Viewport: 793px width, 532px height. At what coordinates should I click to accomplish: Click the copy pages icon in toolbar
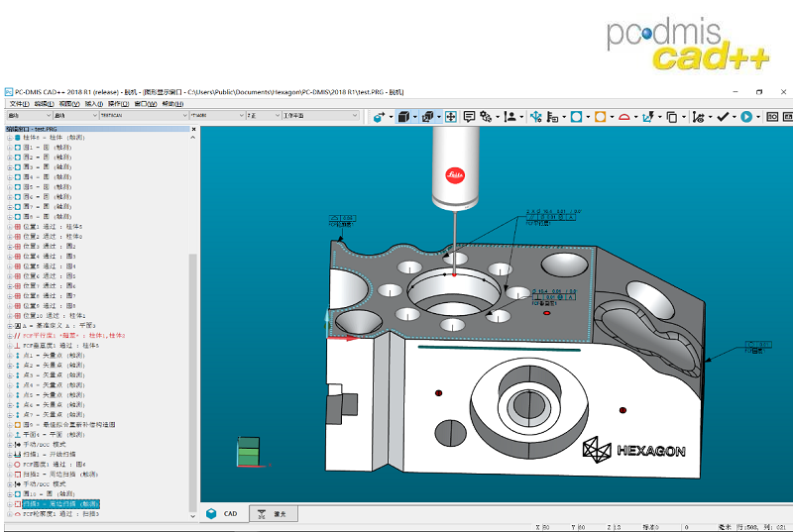click(x=672, y=117)
